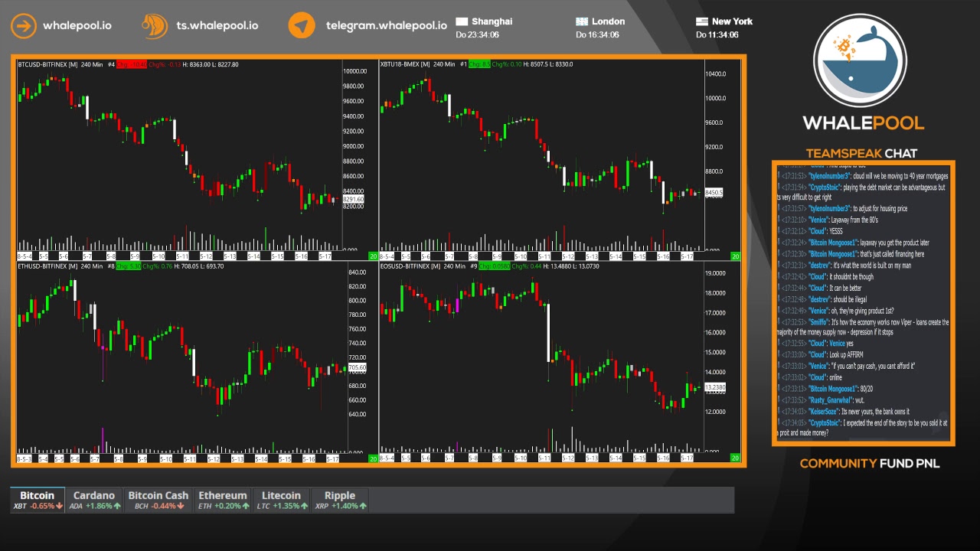Click the 705.60 price tag on ETHUSD axis
This screenshot has height=551, width=980.
[357, 368]
